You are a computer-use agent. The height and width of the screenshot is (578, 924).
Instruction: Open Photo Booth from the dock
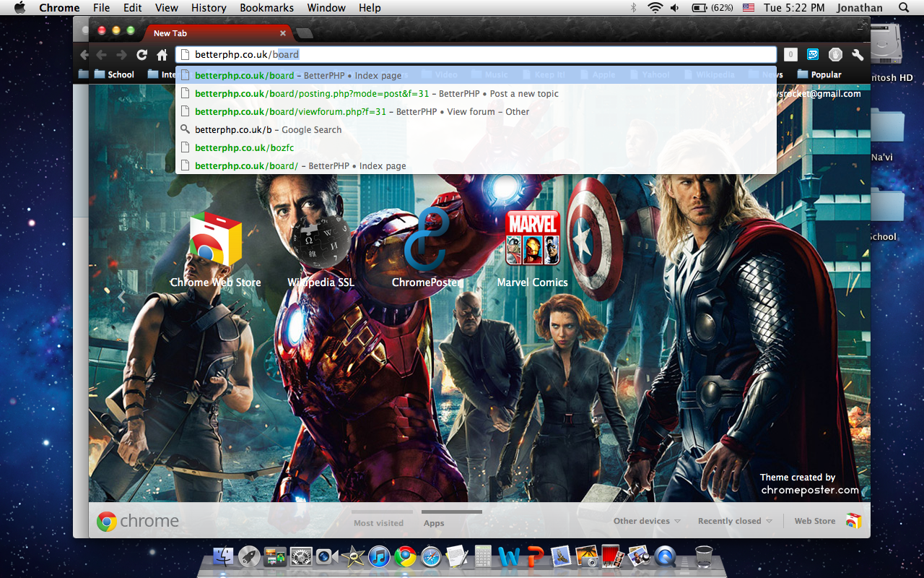coord(612,556)
